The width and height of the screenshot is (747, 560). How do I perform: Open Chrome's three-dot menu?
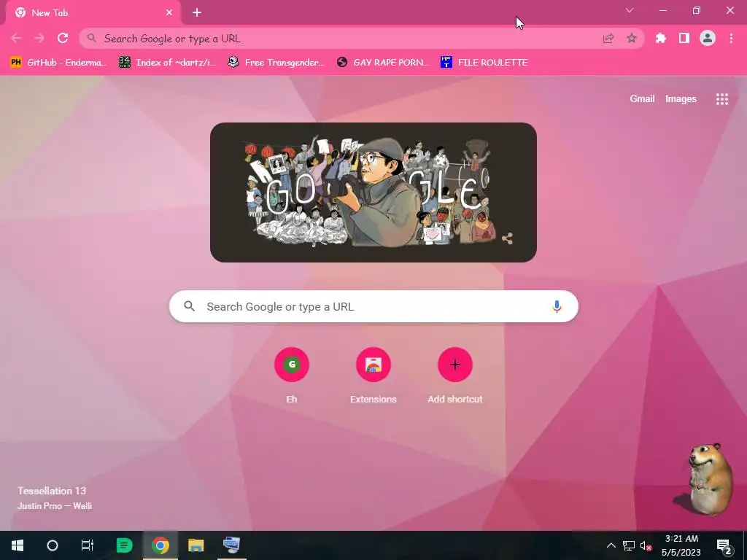coord(731,38)
